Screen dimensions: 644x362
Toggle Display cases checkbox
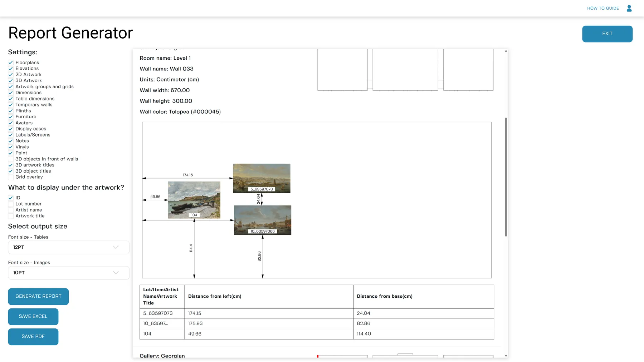(x=11, y=129)
